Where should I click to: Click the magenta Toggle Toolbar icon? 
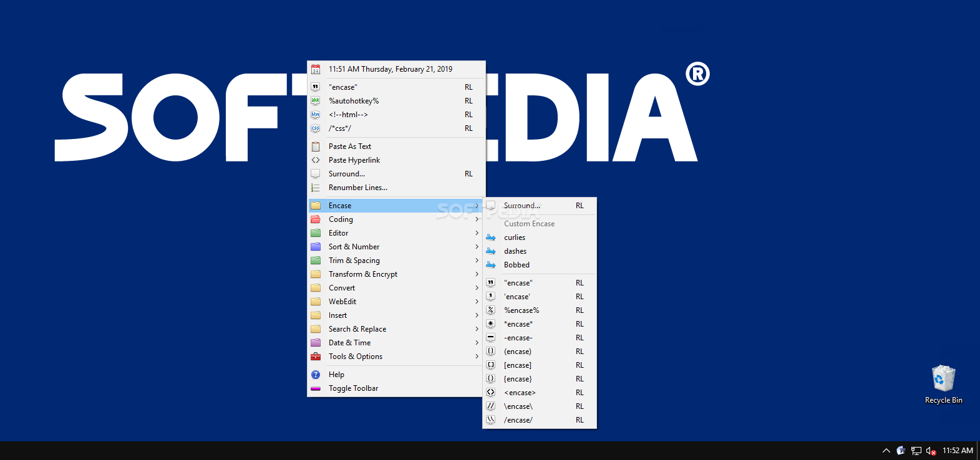tap(316, 388)
